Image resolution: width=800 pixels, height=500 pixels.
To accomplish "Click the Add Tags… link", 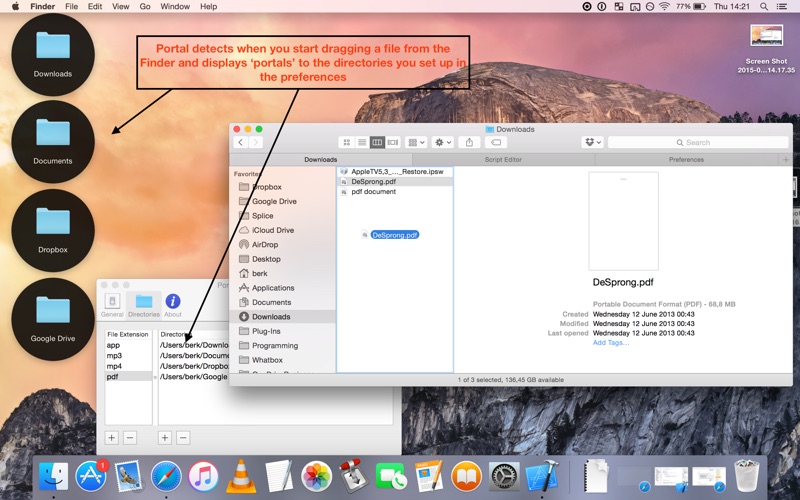I will 611,342.
